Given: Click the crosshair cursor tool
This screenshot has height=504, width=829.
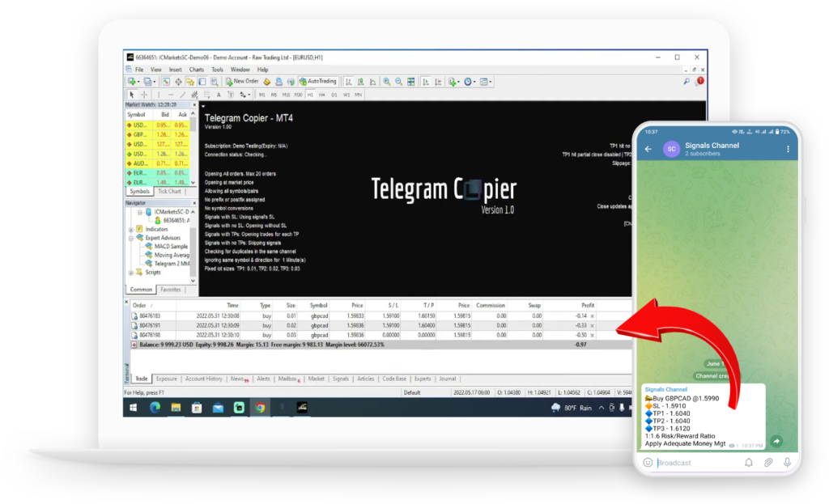Looking at the screenshot, I should point(144,95).
